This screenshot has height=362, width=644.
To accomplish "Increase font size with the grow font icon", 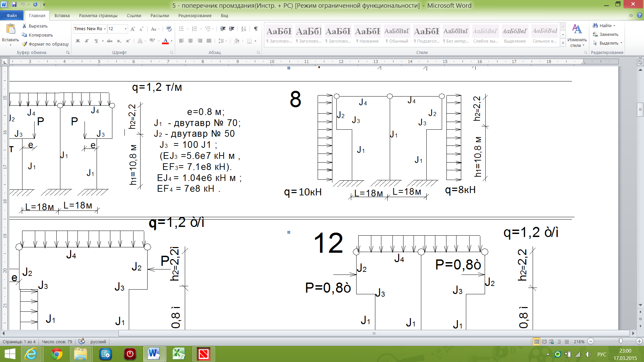I will point(133,29).
